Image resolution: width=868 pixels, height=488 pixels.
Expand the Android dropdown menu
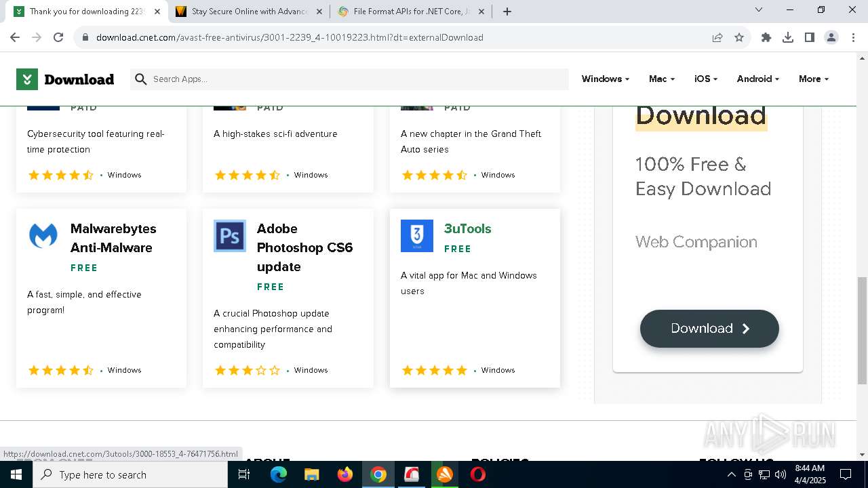click(758, 79)
